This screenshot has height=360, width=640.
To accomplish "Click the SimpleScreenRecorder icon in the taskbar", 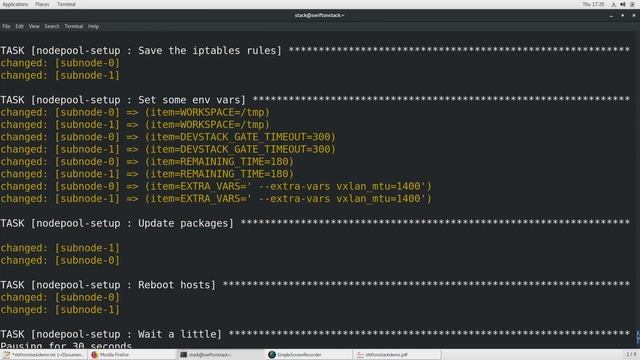I will click(x=272, y=355).
